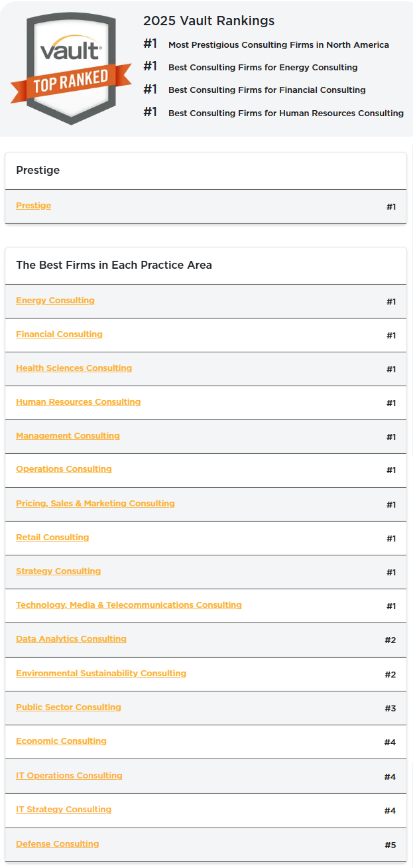Open the Energy Consulting link

click(55, 301)
